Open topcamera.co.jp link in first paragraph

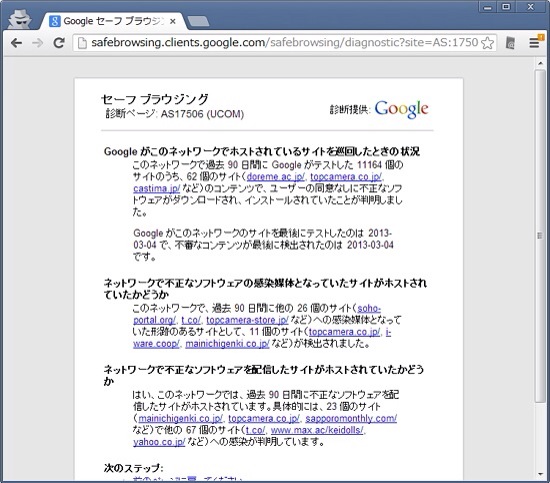point(346,176)
